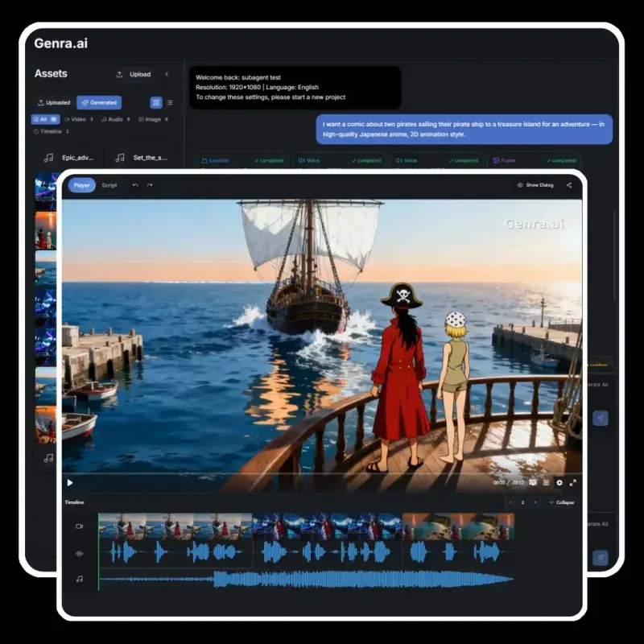Click the captions icon in player controls
Image resolution: width=644 pixels, height=644 pixels.
point(533,483)
